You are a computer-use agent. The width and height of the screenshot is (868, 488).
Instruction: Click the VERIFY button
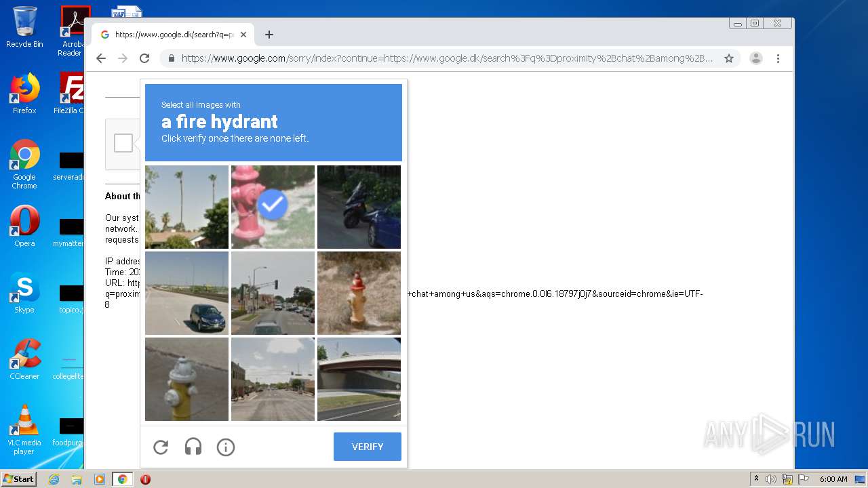click(x=368, y=447)
